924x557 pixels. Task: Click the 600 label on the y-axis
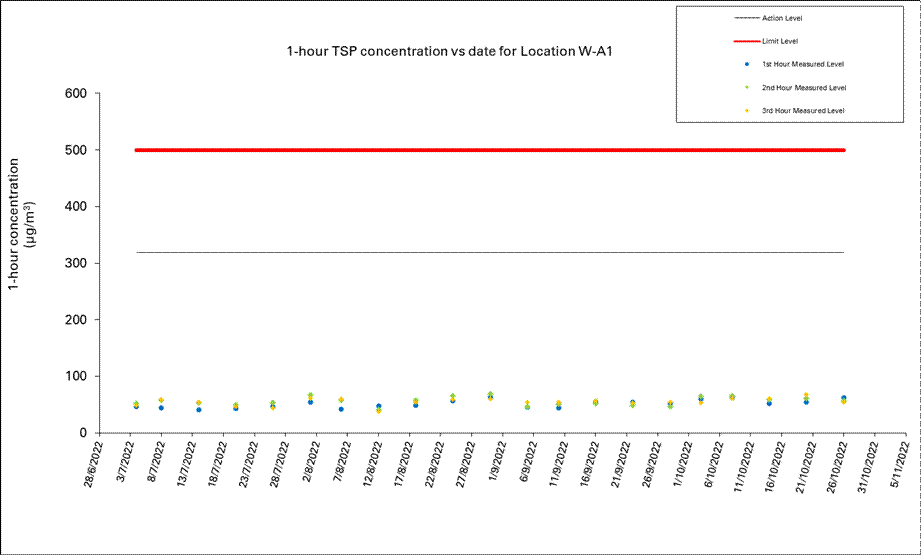pos(75,94)
